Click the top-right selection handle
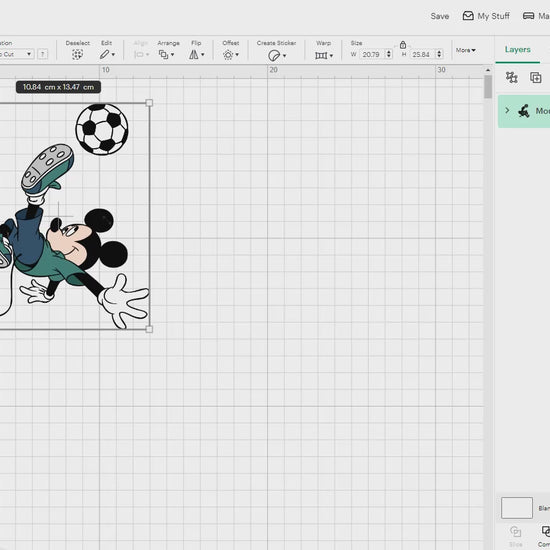This screenshot has height=550, width=550. (149, 103)
